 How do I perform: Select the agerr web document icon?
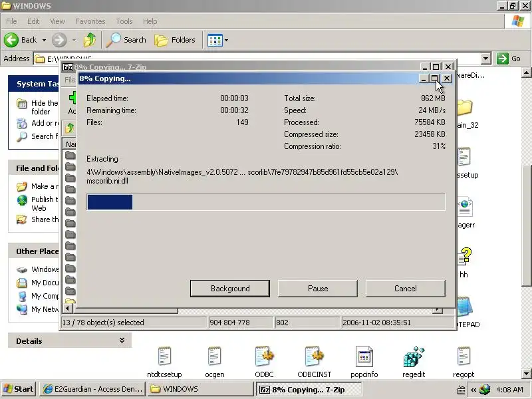(465, 213)
